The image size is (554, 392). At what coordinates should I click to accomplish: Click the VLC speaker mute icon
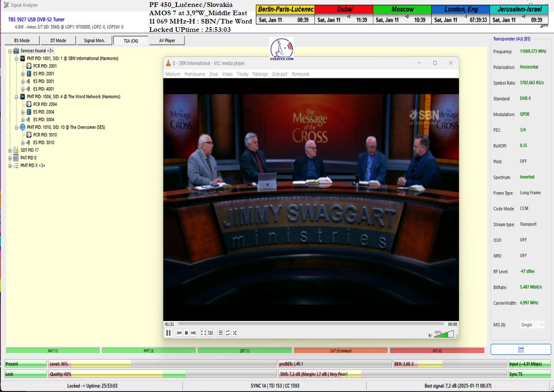[x=430, y=335]
